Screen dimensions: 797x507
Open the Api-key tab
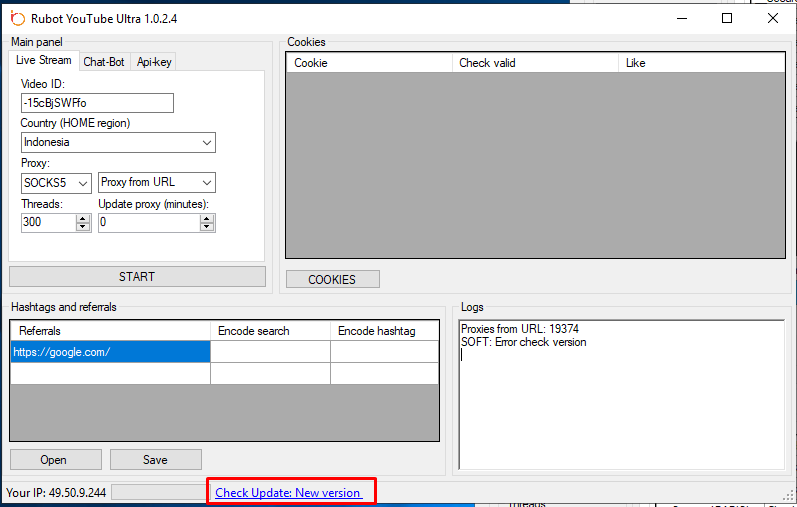click(x=154, y=62)
